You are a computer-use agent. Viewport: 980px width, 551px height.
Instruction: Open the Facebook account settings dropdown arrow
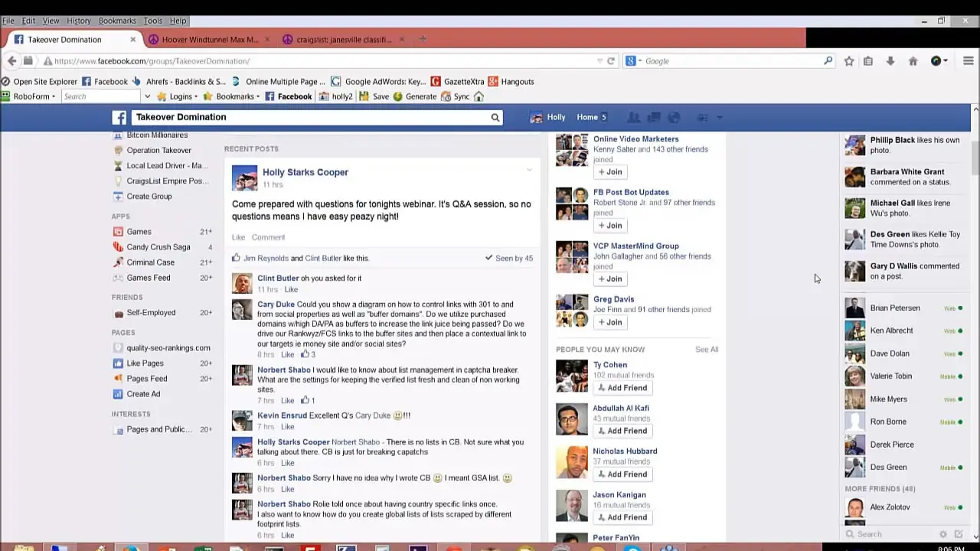pyautogui.click(x=720, y=117)
